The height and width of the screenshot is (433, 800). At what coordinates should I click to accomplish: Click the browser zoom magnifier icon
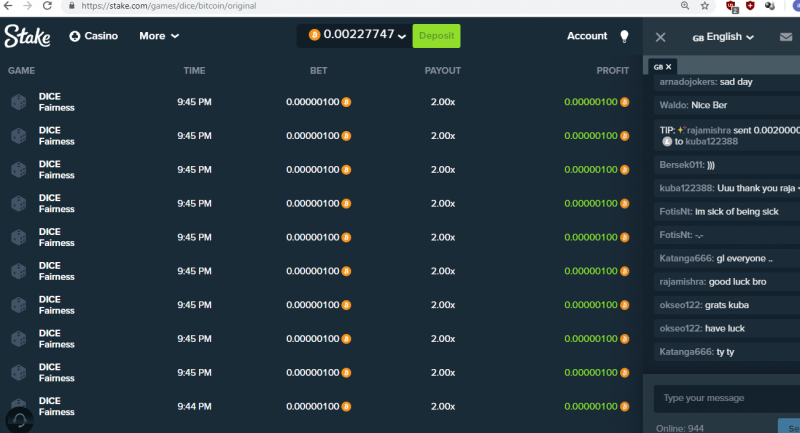tap(685, 6)
